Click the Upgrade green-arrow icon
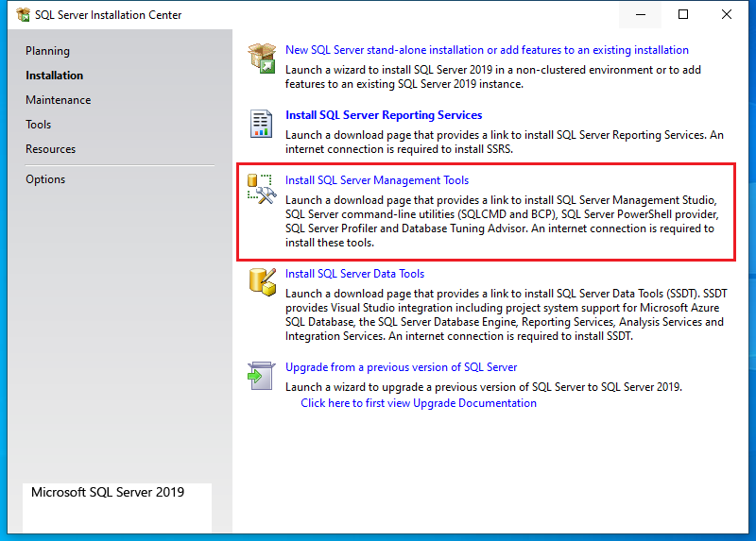This screenshot has width=756, height=541. point(262,376)
